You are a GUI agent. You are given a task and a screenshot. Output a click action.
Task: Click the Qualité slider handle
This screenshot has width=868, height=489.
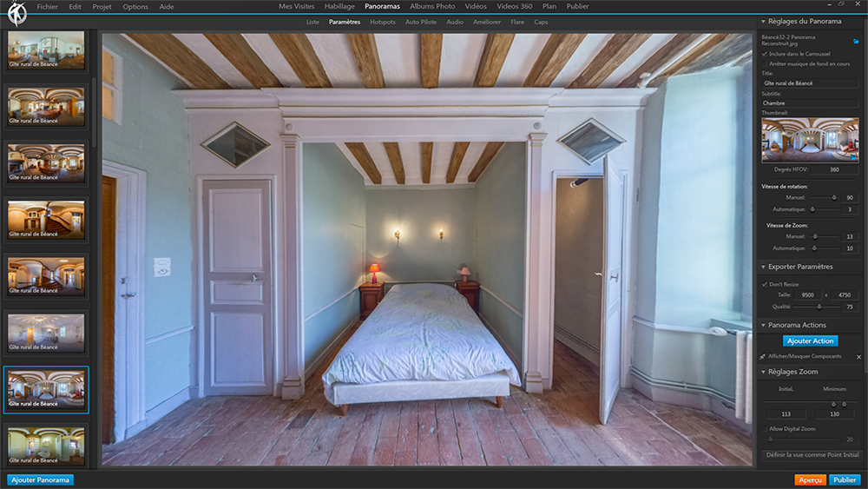819,307
